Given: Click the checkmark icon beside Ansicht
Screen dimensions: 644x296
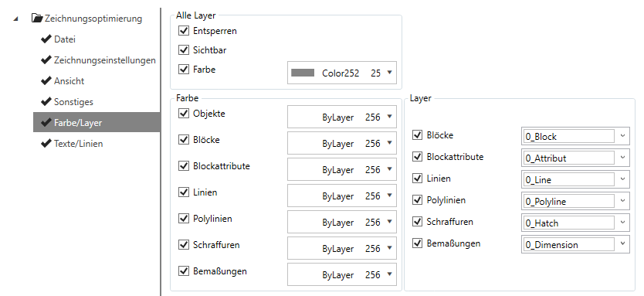Looking at the screenshot, I should coord(46,80).
